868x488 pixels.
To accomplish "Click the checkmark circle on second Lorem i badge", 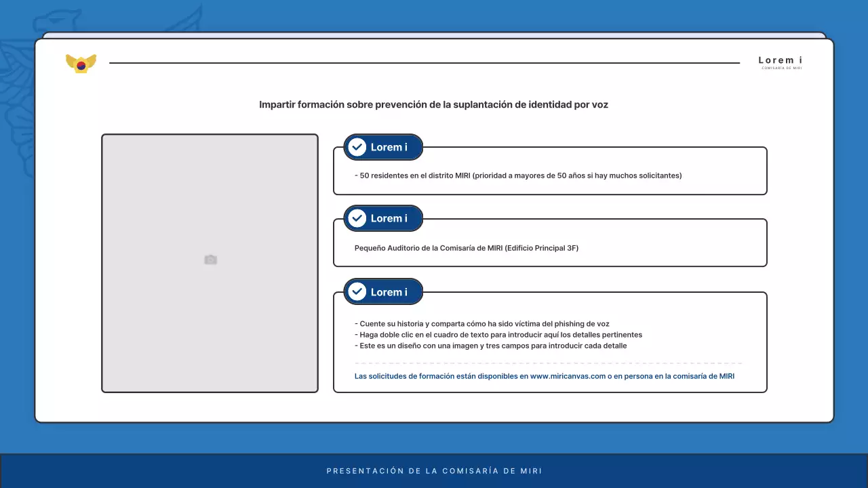I will tap(357, 218).
